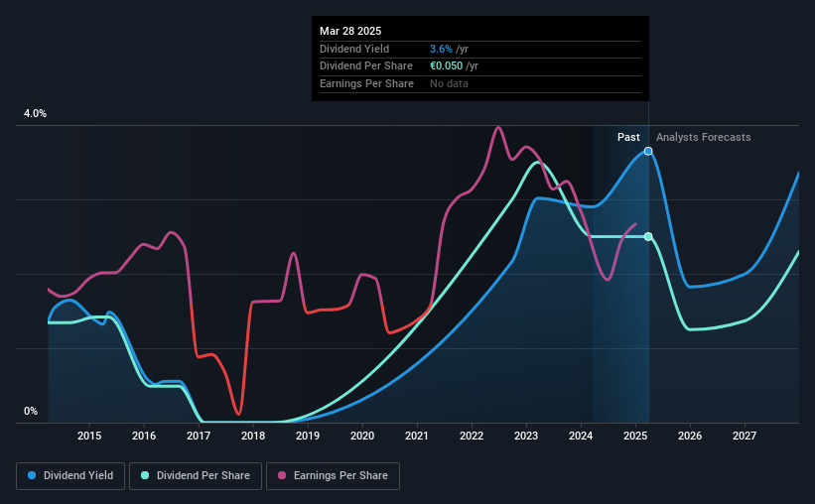Click the 2027 x-axis label

tap(745, 436)
